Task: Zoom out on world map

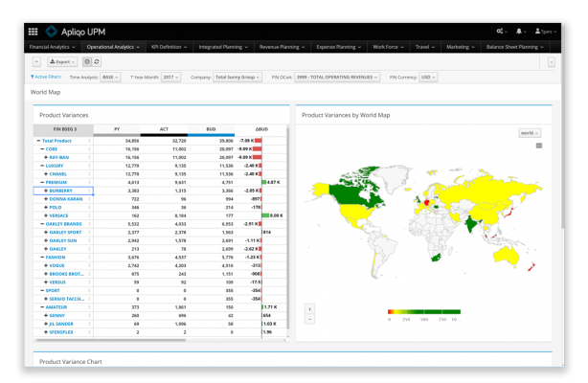Action: coord(309,319)
